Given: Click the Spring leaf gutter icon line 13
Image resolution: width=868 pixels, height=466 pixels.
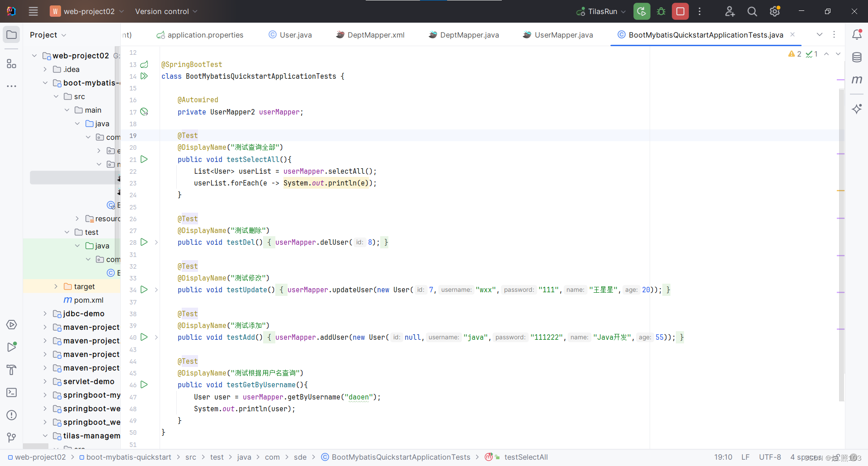Looking at the screenshot, I should pos(144,64).
